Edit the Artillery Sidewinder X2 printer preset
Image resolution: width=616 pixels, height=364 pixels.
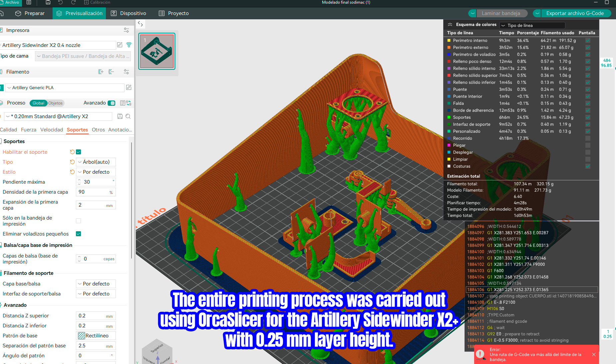click(120, 45)
